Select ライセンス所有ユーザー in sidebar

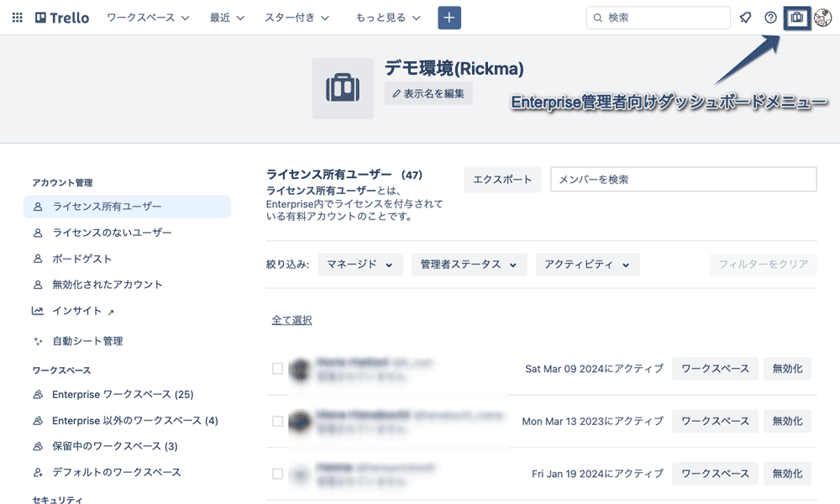point(128,207)
